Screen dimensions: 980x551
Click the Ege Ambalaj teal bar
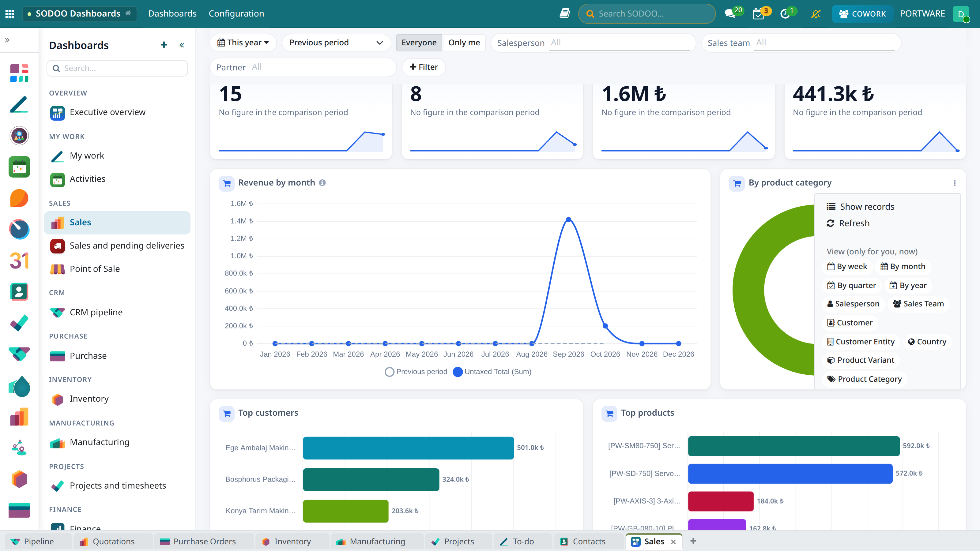click(x=408, y=448)
